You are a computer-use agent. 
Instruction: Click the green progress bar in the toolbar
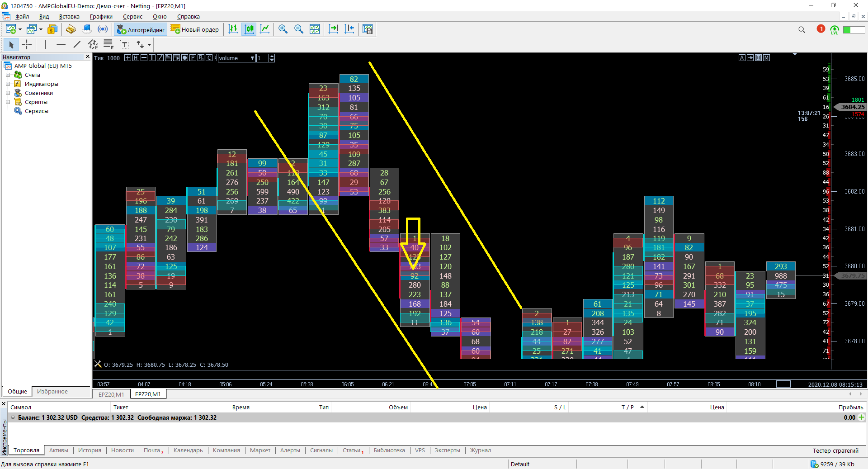coord(854,30)
